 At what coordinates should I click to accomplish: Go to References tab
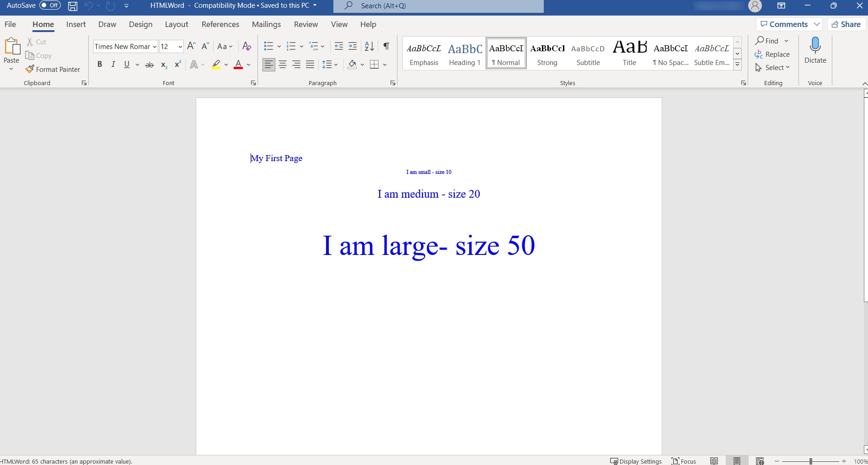(x=220, y=24)
